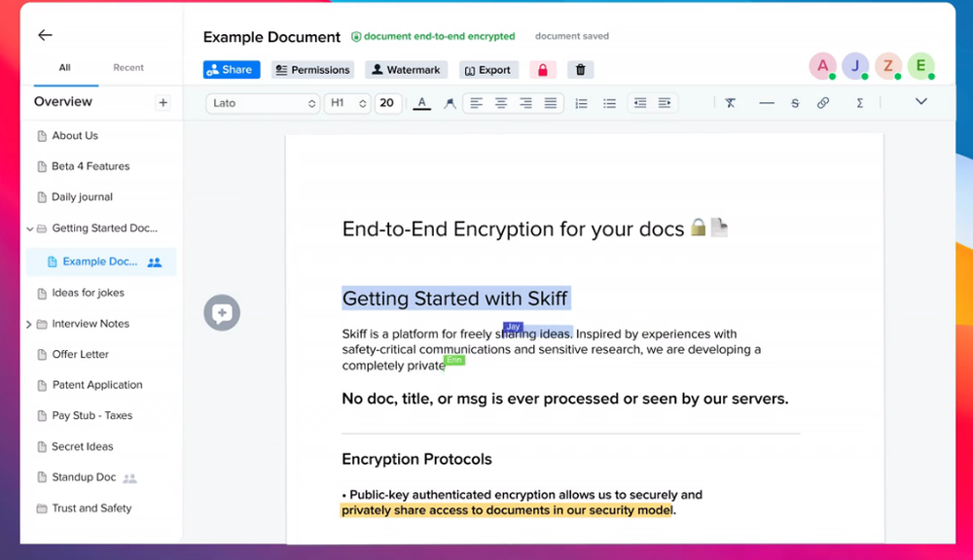The image size is (973, 560).
Task: Click collaborator avatar A
Action: [x=823, y=66]
